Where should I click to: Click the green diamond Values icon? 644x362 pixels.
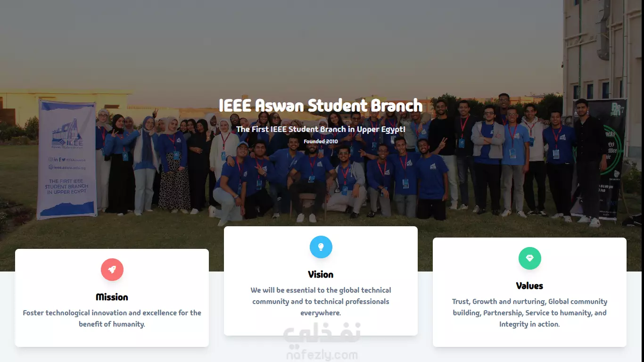530,258
